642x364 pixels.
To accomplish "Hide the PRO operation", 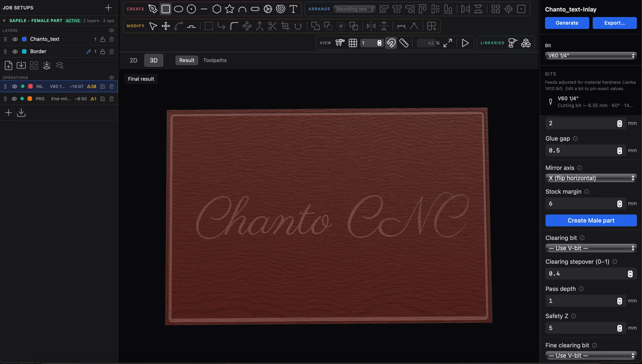I will [x=14, y=99].
